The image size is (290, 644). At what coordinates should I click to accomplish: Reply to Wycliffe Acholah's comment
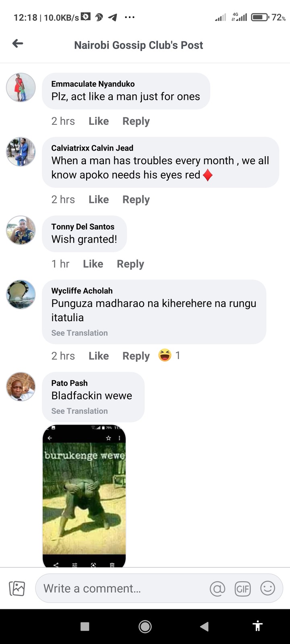[x=136, y=356]
